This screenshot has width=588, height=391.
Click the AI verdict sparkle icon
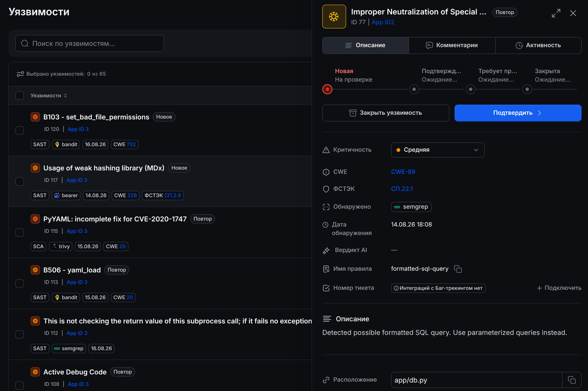pos(326,250)
